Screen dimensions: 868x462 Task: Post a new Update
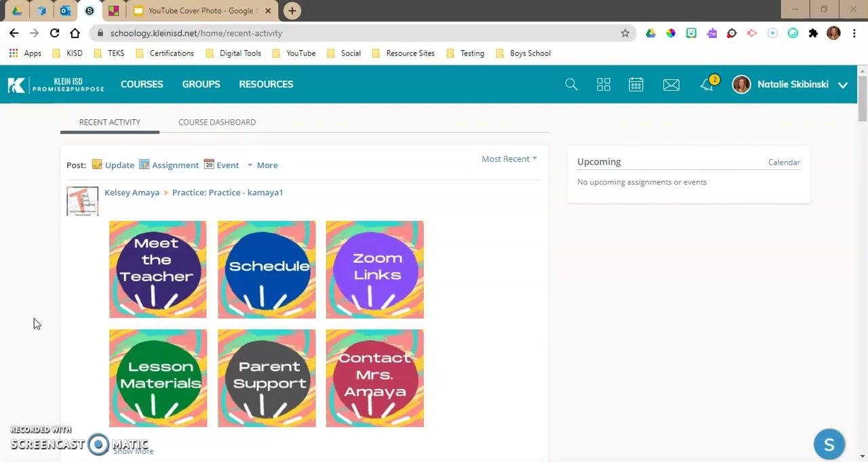point(113,165)
